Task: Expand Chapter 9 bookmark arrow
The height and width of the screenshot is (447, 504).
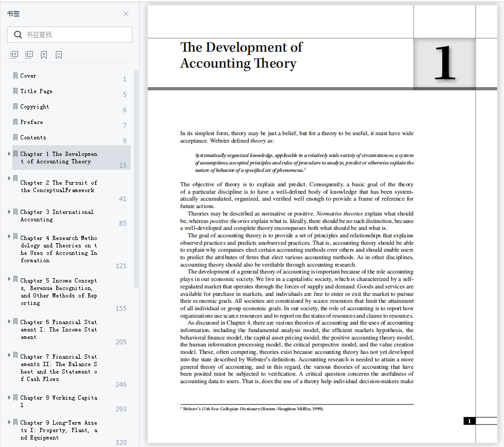Action: tap(9, 422)
